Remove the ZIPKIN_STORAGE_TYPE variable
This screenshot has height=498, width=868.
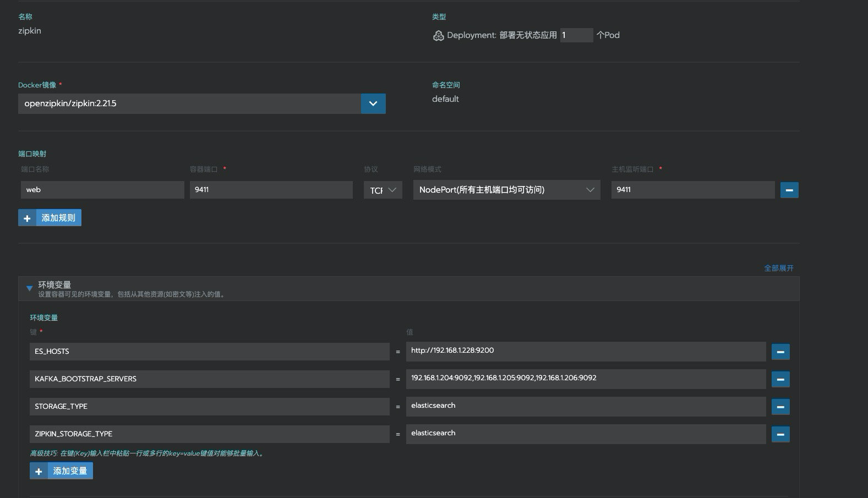click(780, 434)
